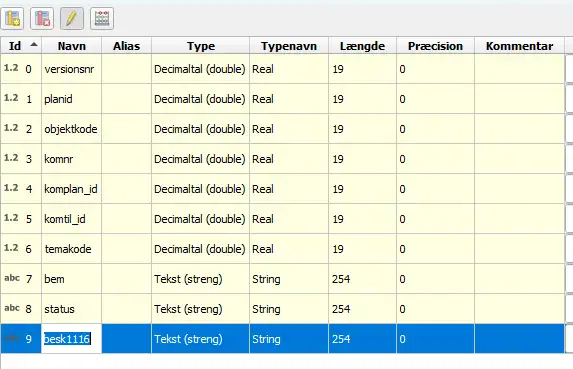
Task: Click the Delete field toolbar icon
Action: [x=42, y=18]
